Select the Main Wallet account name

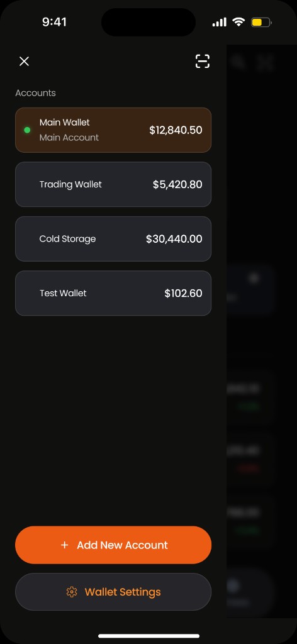click(64, 123)
